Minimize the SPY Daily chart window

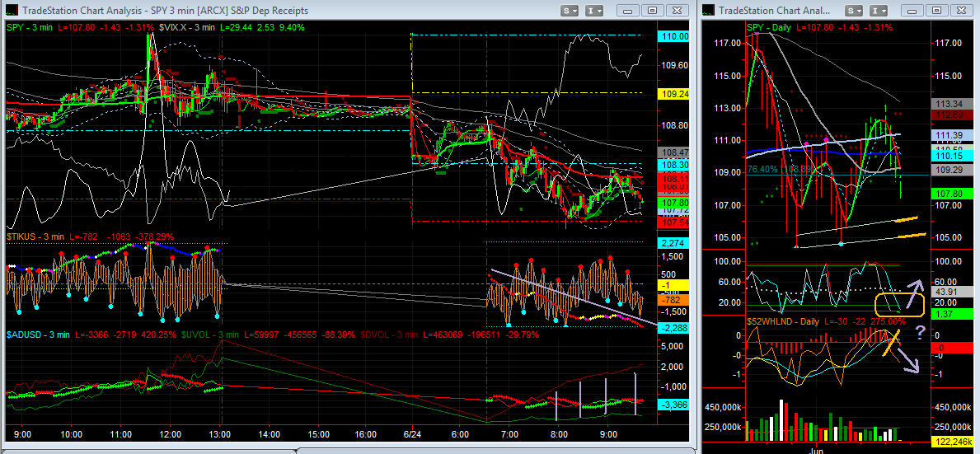[x=911, y=10]
